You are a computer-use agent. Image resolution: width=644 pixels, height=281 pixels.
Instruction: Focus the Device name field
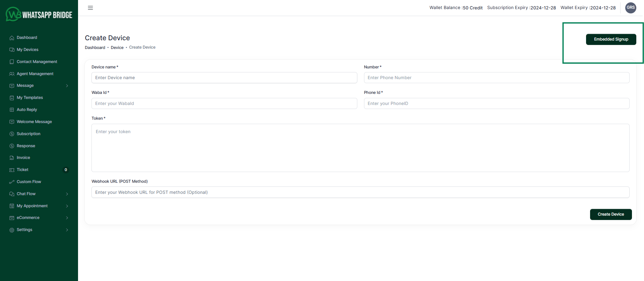point(224,77)
